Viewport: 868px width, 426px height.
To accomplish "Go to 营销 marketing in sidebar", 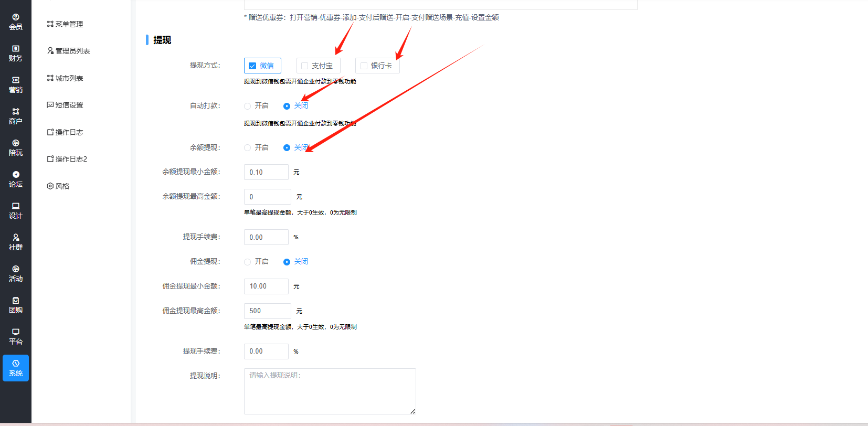I will (x=16, y=84).
